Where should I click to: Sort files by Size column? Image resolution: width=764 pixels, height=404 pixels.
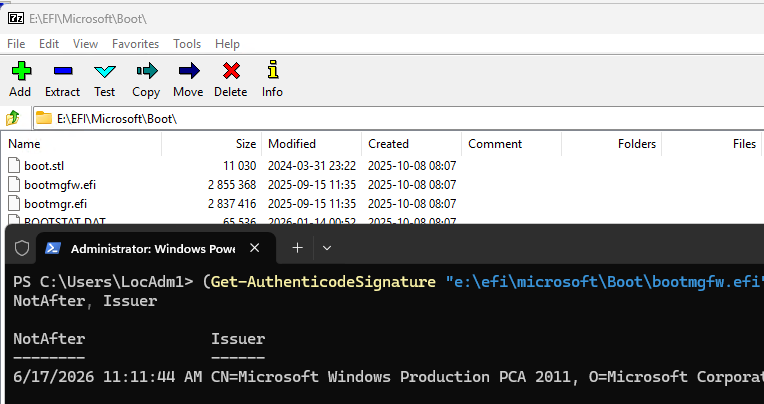(x=245, y=144)
